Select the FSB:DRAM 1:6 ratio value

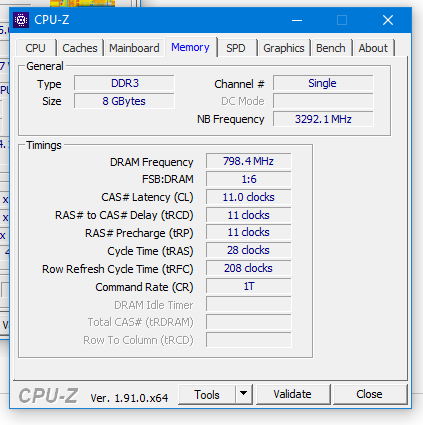tap(249, 179)
